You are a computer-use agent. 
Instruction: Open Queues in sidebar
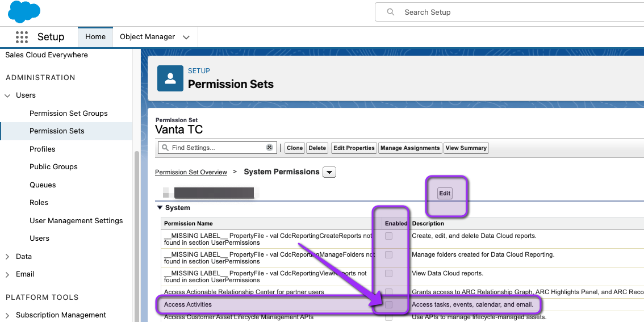43,185
